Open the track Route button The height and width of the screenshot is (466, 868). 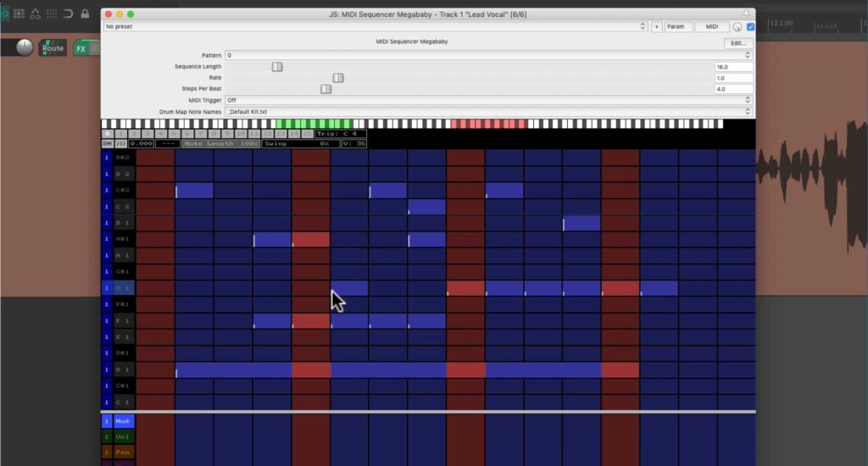tap(53, 48)
